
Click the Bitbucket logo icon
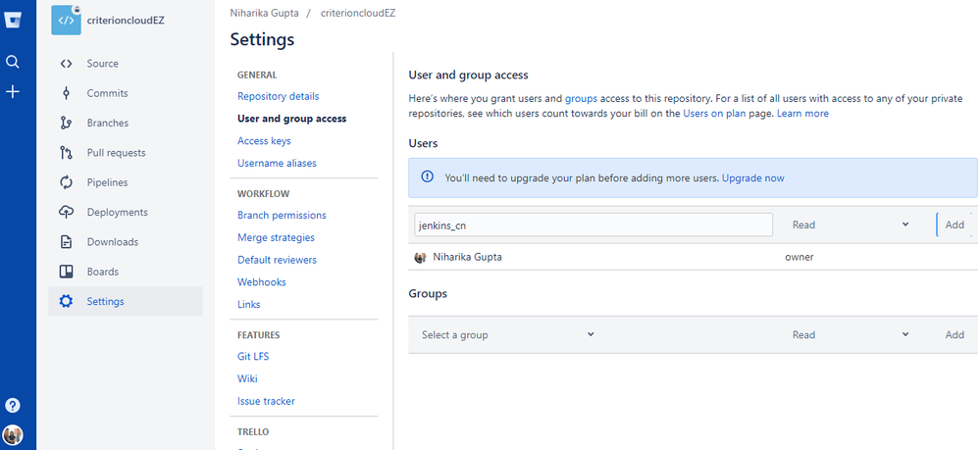[13, 20]
